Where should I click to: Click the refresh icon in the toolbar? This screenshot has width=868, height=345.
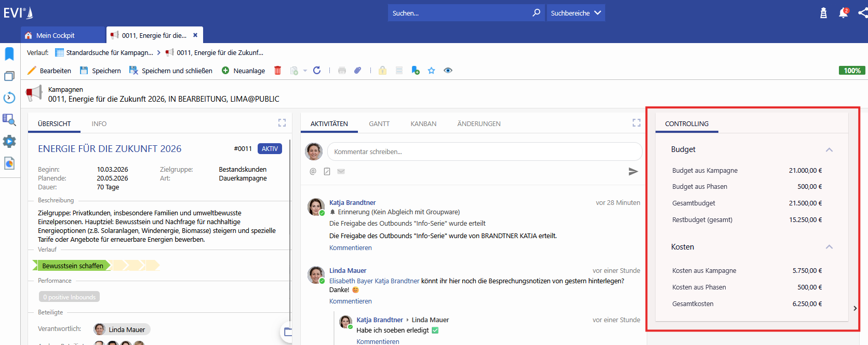[x=317, y=71]
